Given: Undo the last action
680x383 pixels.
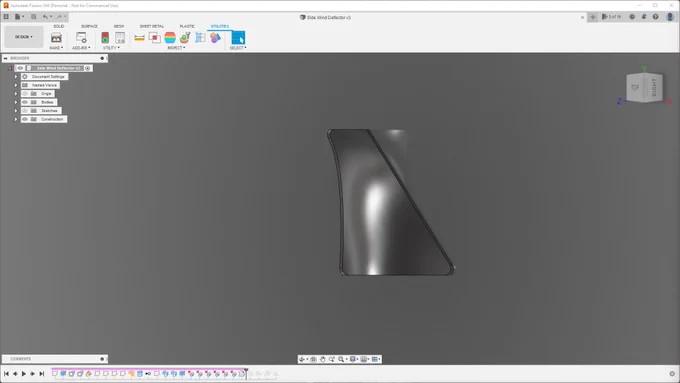Looking at the screenshot, I should pyautogui.click(x=46, y=17).
